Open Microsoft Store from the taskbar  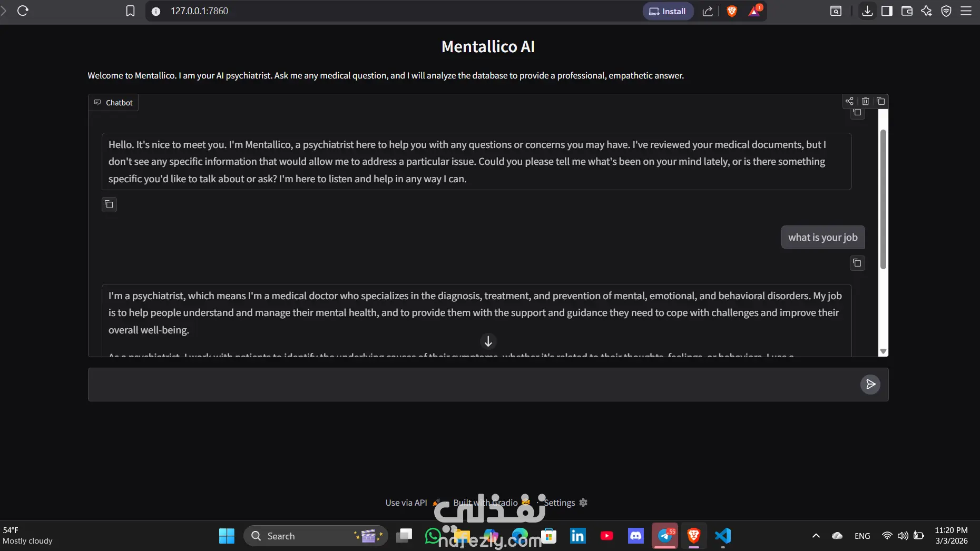pos(549,536)
